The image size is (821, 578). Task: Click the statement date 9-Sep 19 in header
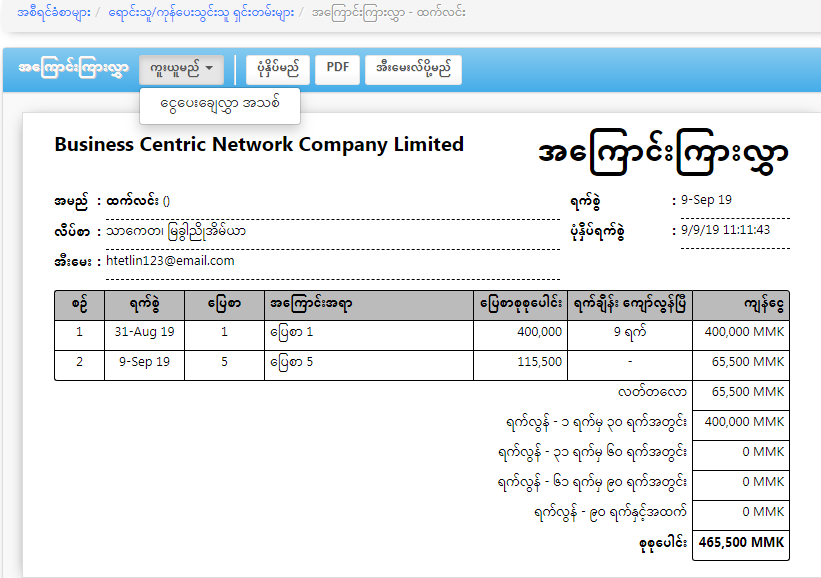[x=706, y=200]
